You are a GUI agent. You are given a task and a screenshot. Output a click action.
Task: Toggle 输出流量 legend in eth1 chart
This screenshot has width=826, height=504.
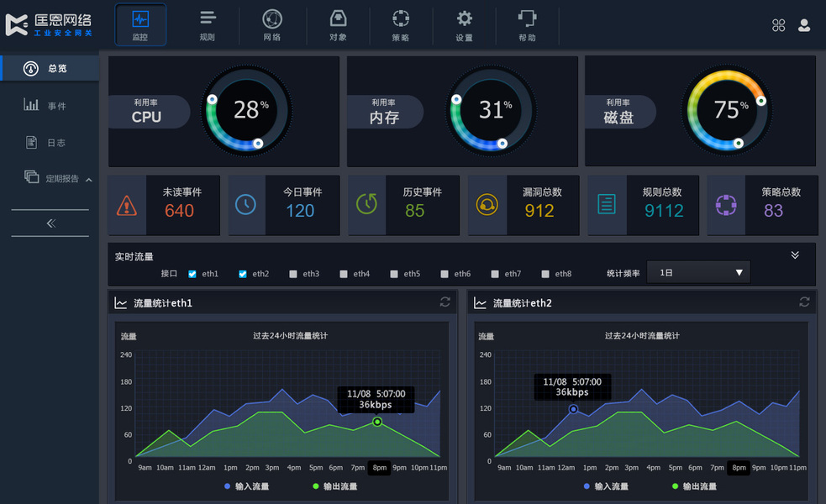tap(335, 486)
